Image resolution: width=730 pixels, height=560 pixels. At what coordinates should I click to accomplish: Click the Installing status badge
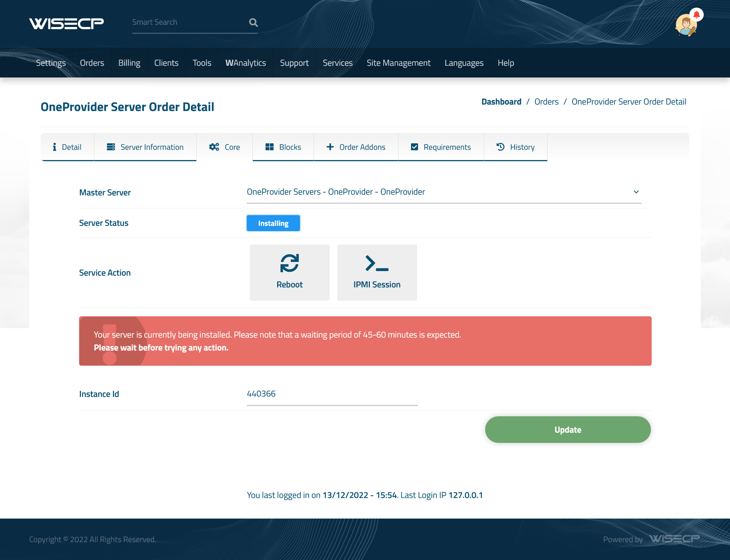(x=273, y=223)
